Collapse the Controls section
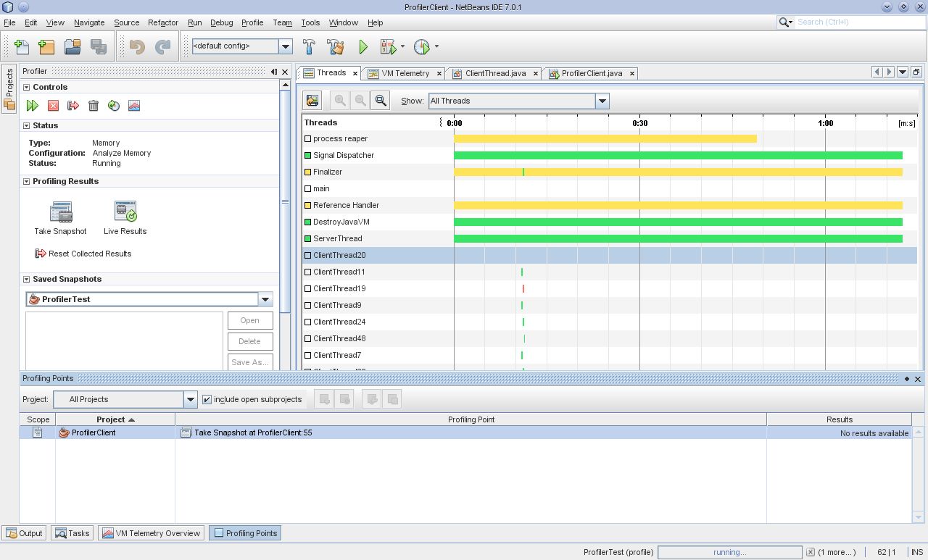928x560 pixels. pos(27,87)
